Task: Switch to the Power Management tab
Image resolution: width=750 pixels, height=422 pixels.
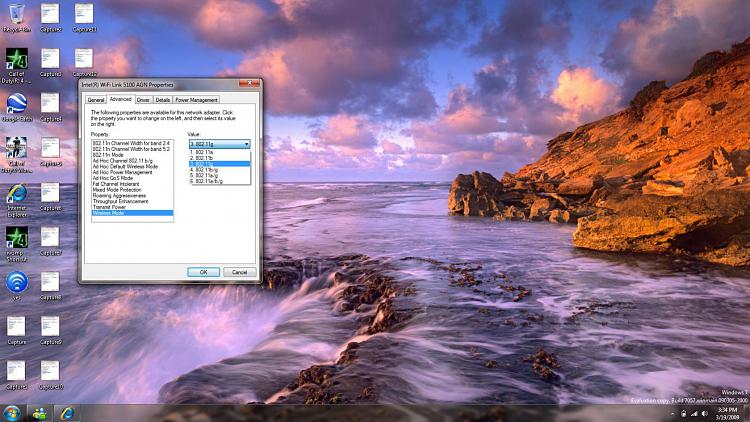Action: click(x=196, y=100)
